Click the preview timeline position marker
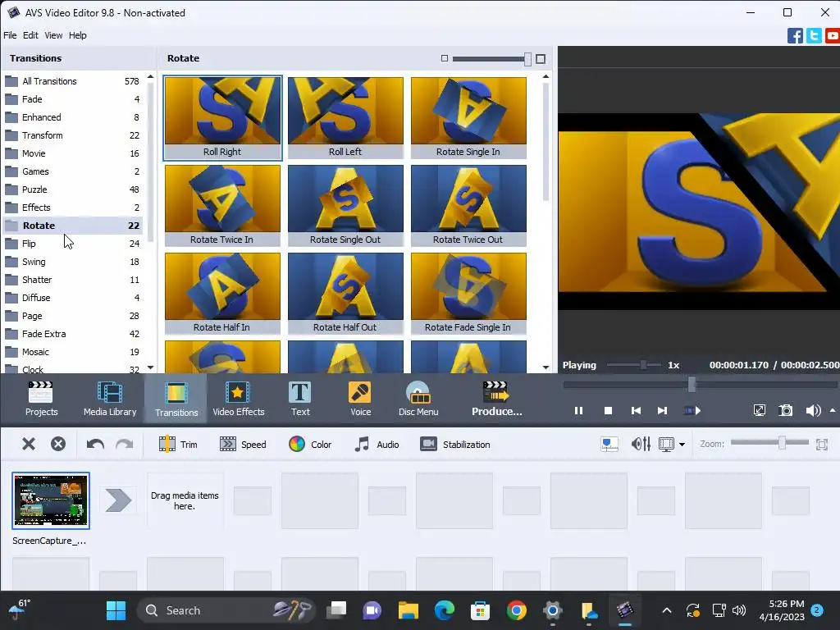Screen dimensions: 840x630 692,384
